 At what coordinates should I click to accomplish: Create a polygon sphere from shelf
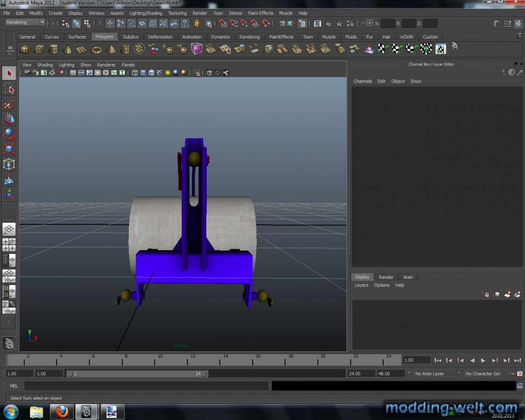[x=25, y=49]
